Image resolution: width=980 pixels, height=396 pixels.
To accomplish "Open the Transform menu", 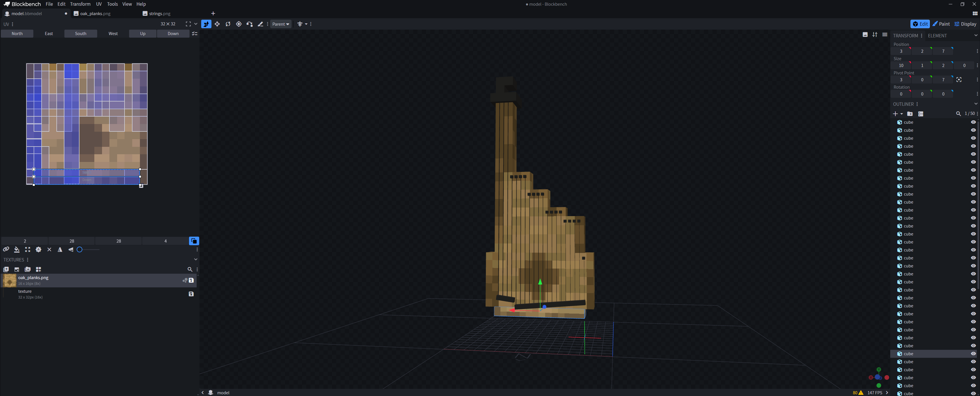I will pyautogui.click(x=80, y=4).
